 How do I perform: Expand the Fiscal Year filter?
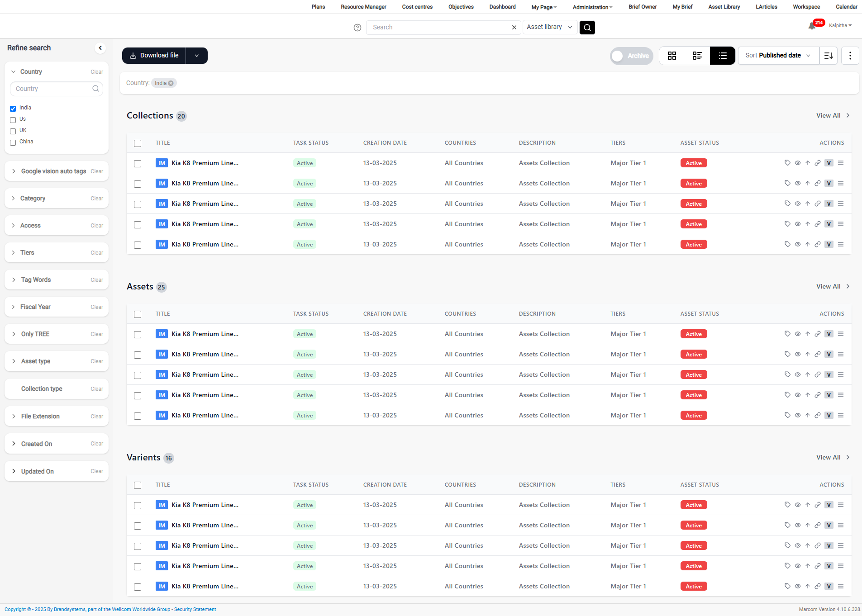[x=14, y=307]
